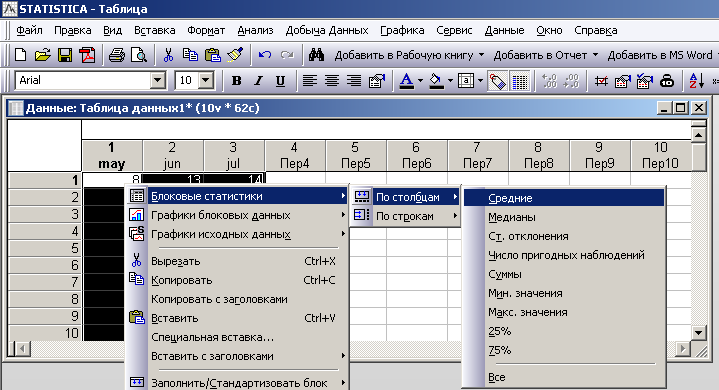Screen dimensions: 719x390
Task: Save the spreadsheet with the floppy icon
Action: (65, 55)
